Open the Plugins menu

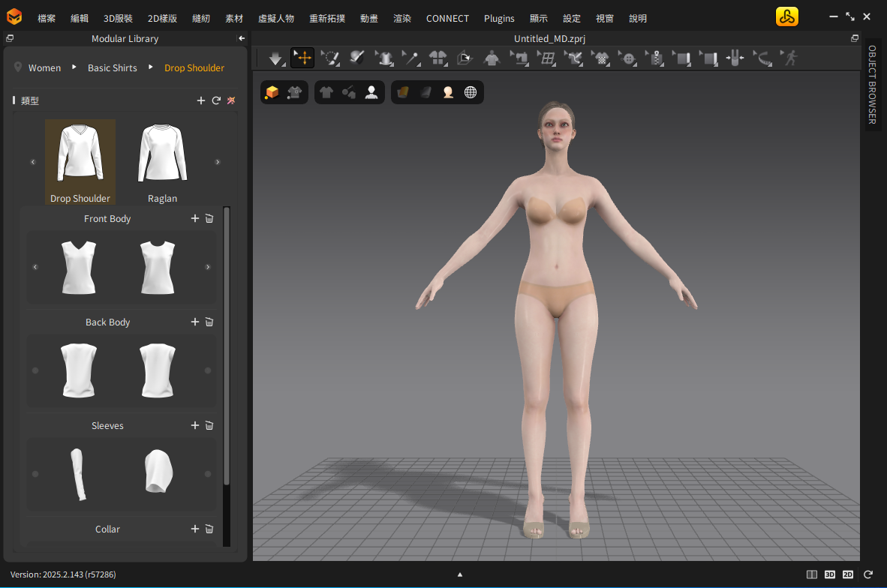[x=499, y=18]
